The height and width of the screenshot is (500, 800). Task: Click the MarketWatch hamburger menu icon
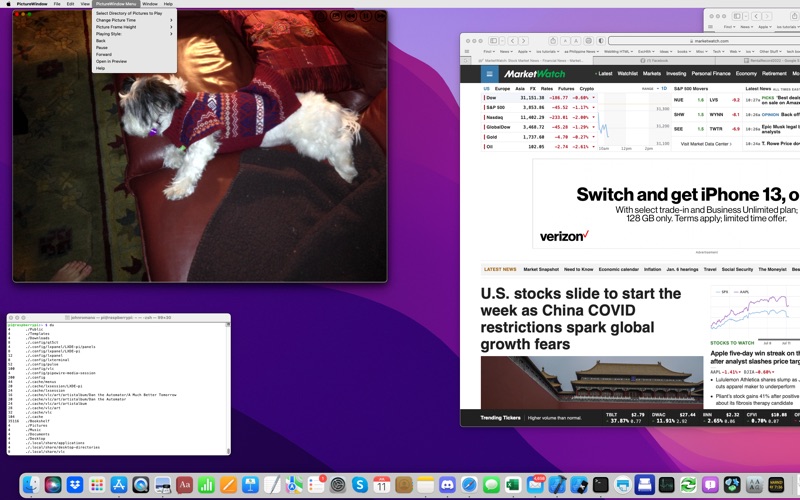[x=489, y=74]
